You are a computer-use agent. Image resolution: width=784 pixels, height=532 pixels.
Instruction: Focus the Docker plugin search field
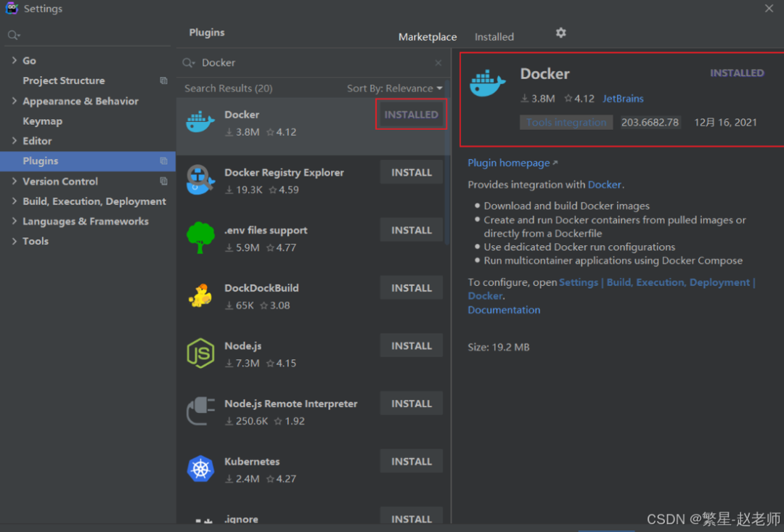[x=315, y=62]
